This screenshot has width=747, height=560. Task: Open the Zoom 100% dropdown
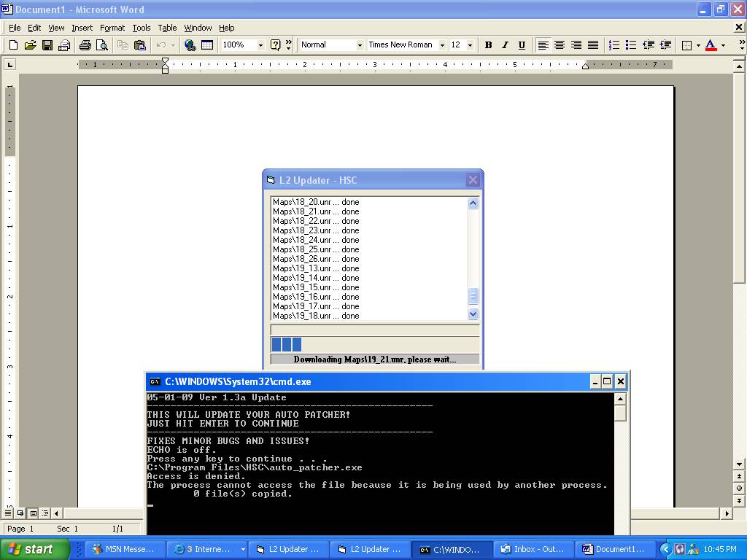click(x=260, y=44)
